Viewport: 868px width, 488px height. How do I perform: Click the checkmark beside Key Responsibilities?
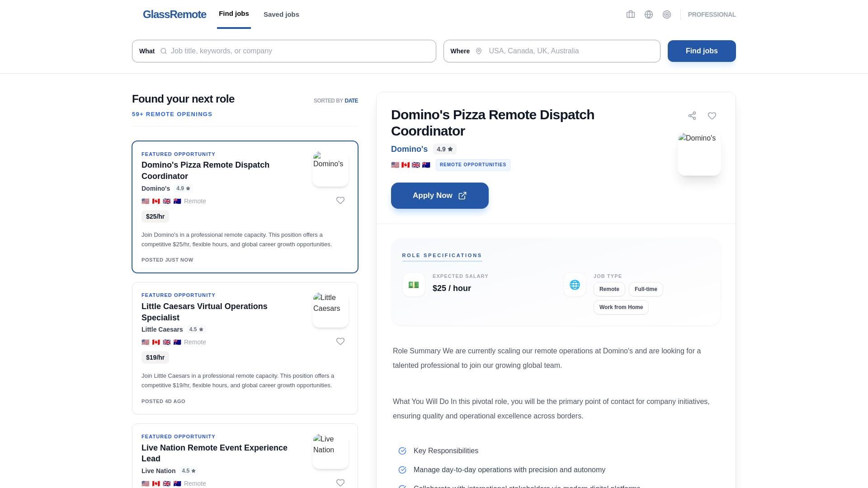pyautogui.click(x=402, y=451)
